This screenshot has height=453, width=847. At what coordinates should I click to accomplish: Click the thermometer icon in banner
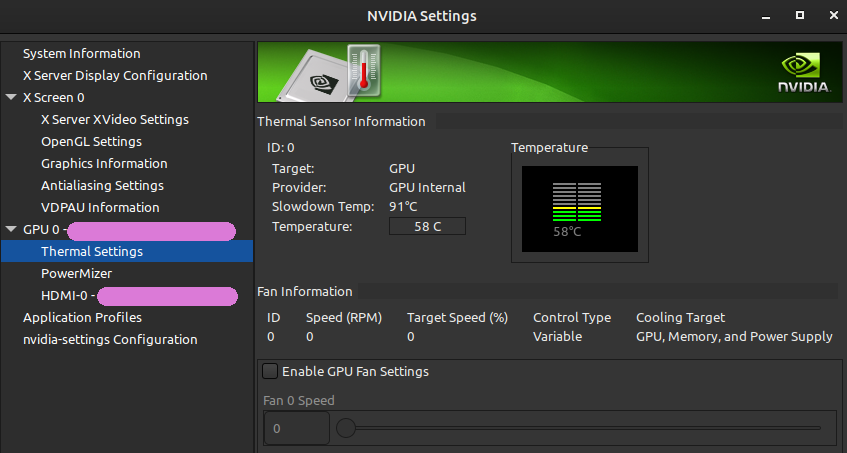[x=364, y=71]
